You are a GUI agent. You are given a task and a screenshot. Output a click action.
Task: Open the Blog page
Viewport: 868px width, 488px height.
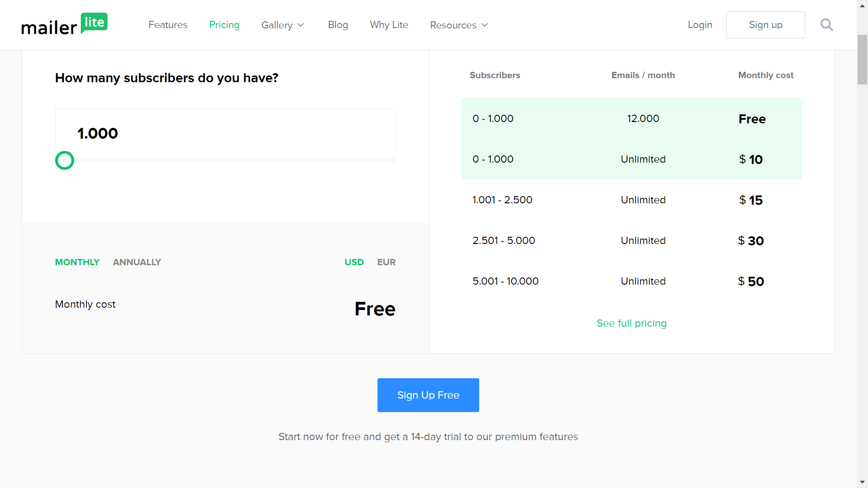tap(338, 25)
